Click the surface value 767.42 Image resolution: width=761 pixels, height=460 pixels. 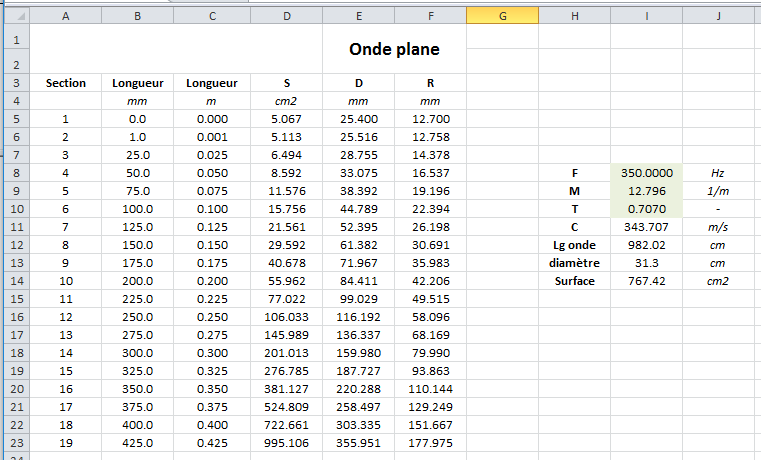pos(646,281)
